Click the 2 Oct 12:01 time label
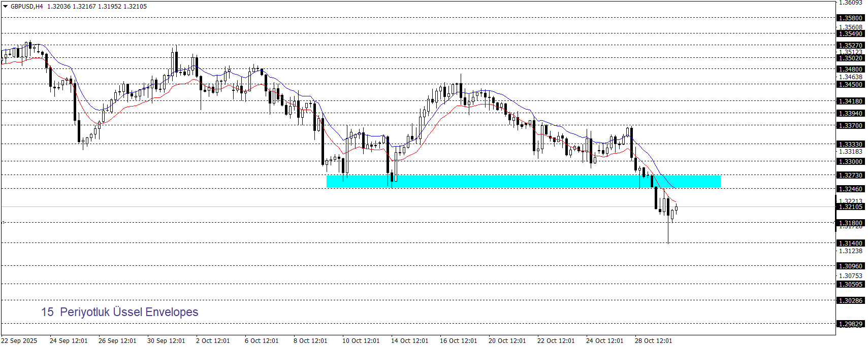 pos(213,341)
